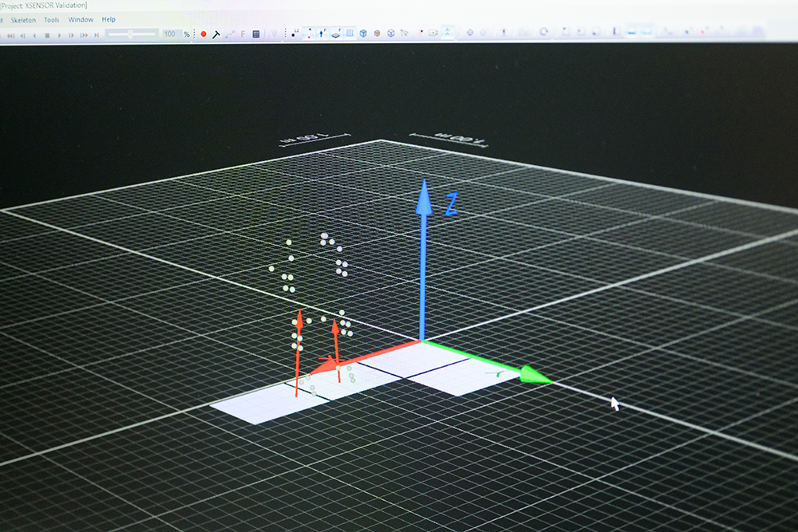
Task: Click the blue cube volume icon
Action: (363, 33)
